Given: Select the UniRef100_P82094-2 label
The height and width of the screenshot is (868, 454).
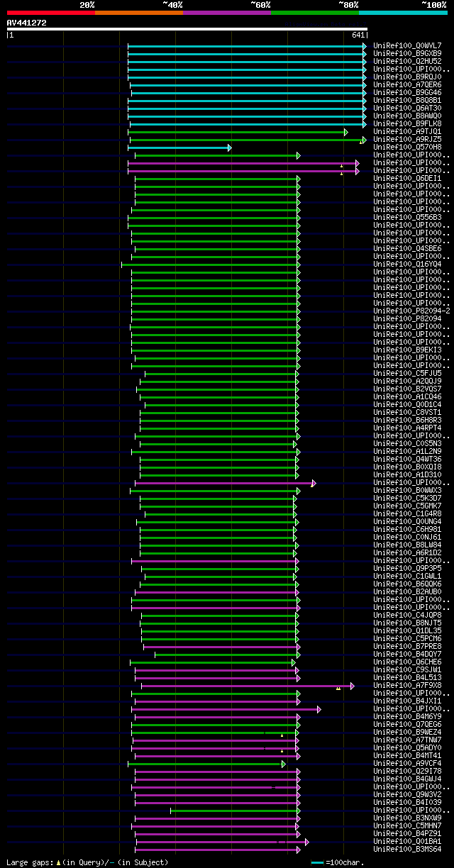Looking at the screenshot, I should (411, 311).
